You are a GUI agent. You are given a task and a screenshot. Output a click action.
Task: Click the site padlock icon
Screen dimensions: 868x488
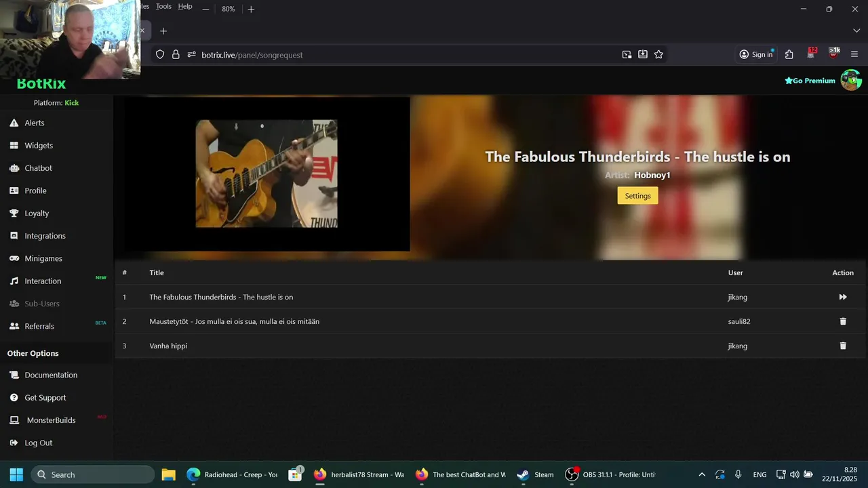click(176, 55)
